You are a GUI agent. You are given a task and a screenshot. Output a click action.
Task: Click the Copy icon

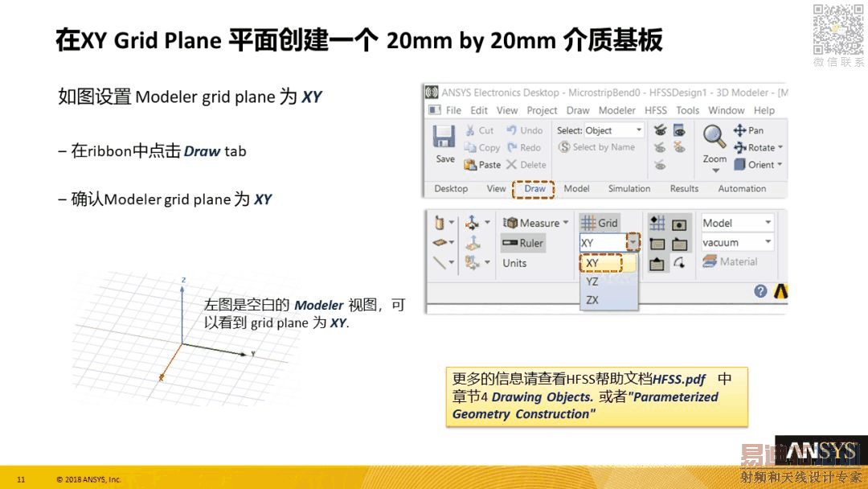(x=470, y=147)
